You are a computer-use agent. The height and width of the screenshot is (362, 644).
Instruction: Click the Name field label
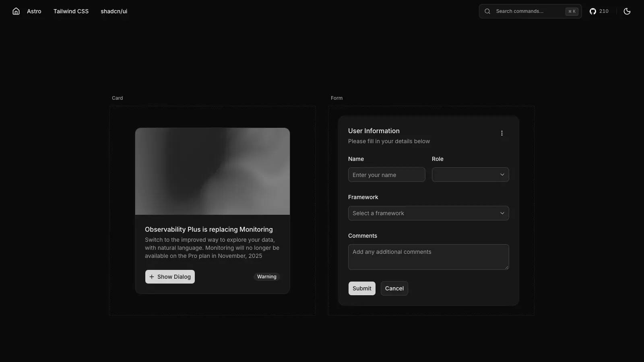(x=356, y=159)
